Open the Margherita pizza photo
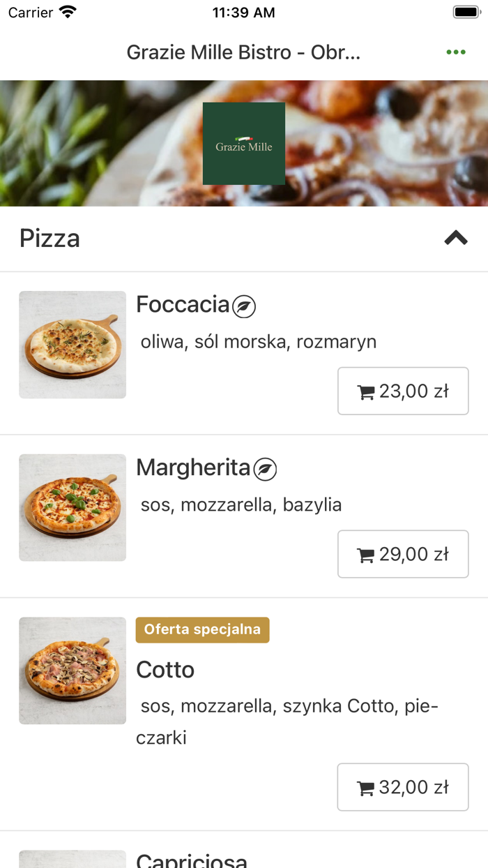 pos(72,507)
